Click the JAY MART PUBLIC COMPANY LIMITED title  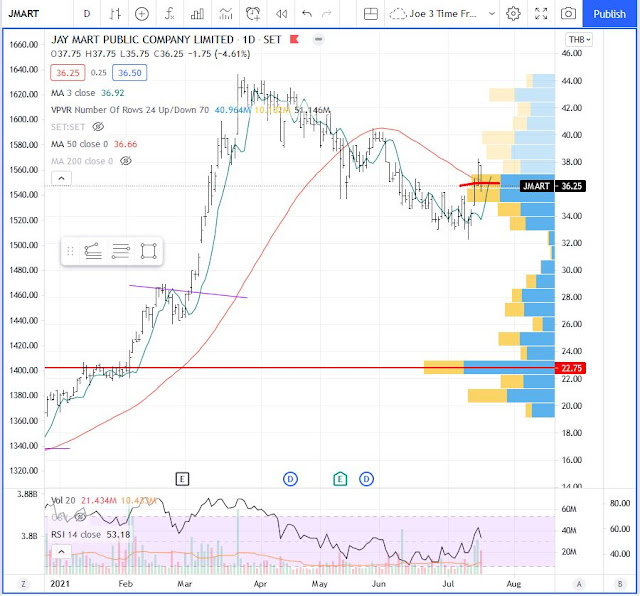142,40
